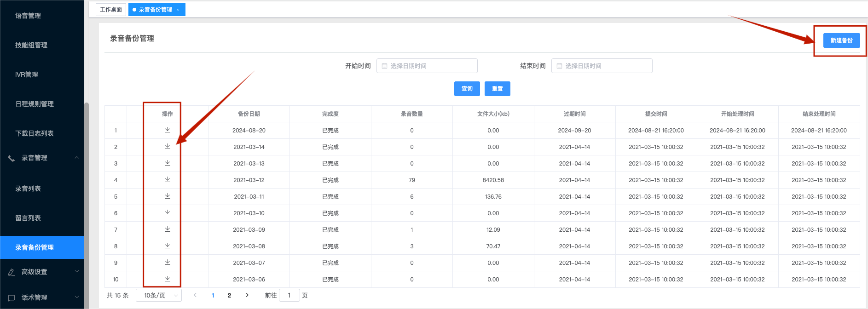Download backup dated 2021-03-13
Image resolution: width=868 pixels, height=309 pixels.
(168, 163)
